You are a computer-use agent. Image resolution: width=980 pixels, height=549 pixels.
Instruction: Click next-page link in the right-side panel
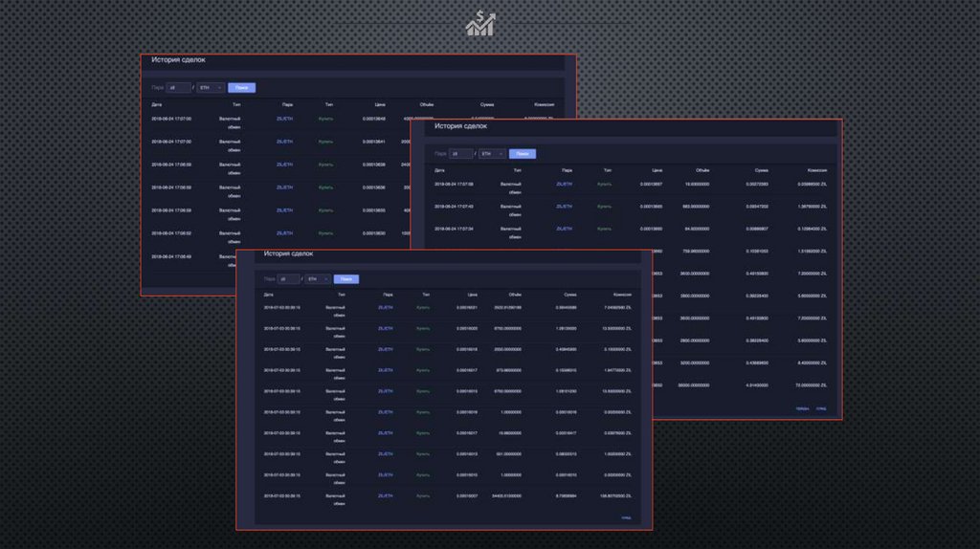tap(822, 408)
